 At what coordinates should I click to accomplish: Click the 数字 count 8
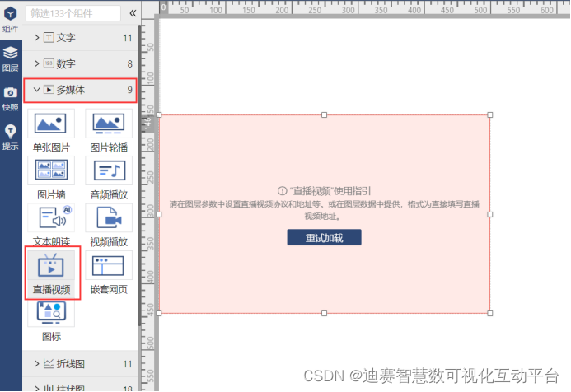tap(129, 63)
